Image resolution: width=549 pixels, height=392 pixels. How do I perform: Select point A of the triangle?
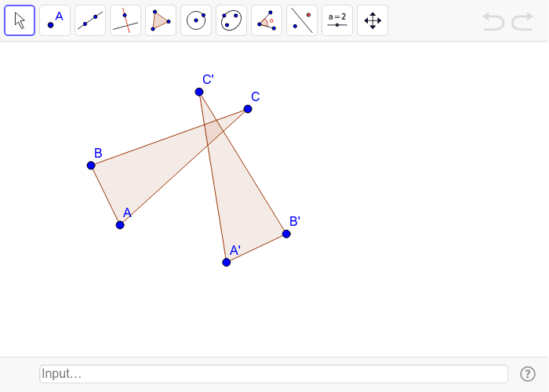(120, 225)
